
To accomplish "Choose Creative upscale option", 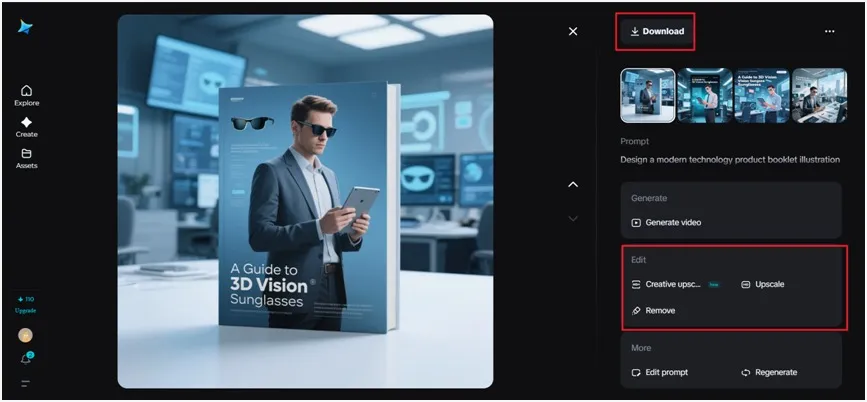I will (672, 284).
